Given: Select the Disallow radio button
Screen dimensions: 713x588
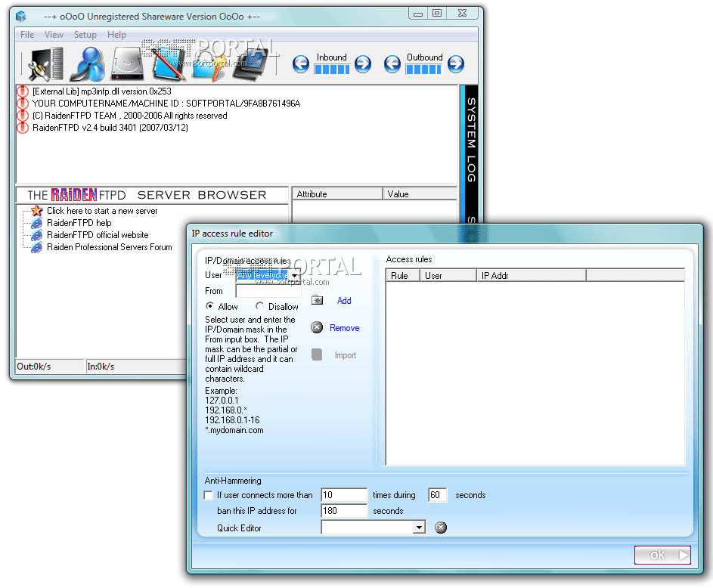Looking at the screenshot, I should [259, 306].
